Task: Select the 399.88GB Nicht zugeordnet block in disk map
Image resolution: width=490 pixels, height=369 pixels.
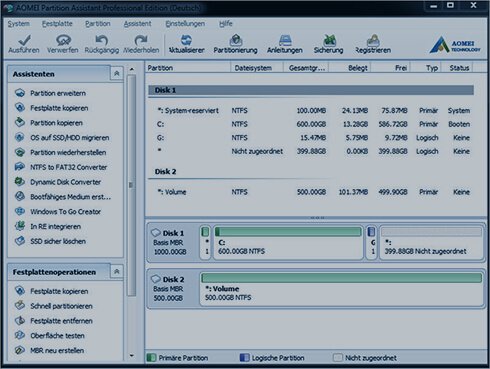Action: 431,242
